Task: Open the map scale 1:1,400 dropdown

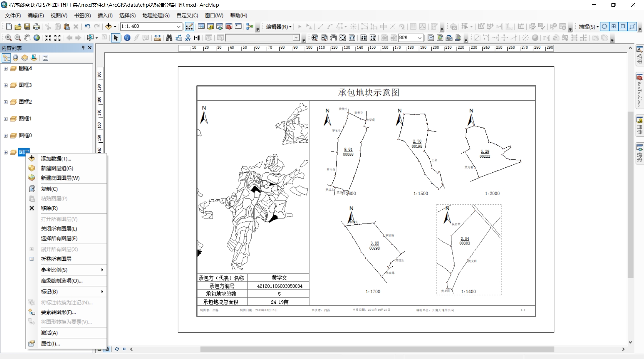Action: [179, 27]
